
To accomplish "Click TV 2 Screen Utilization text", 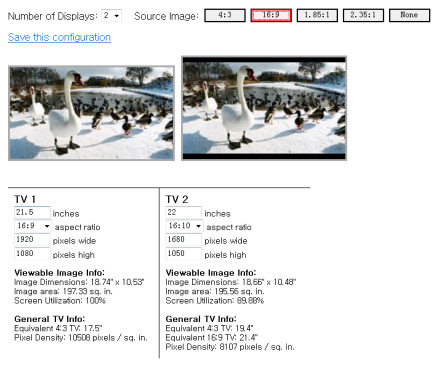I will pyautogui.click(x=215, y=301).
